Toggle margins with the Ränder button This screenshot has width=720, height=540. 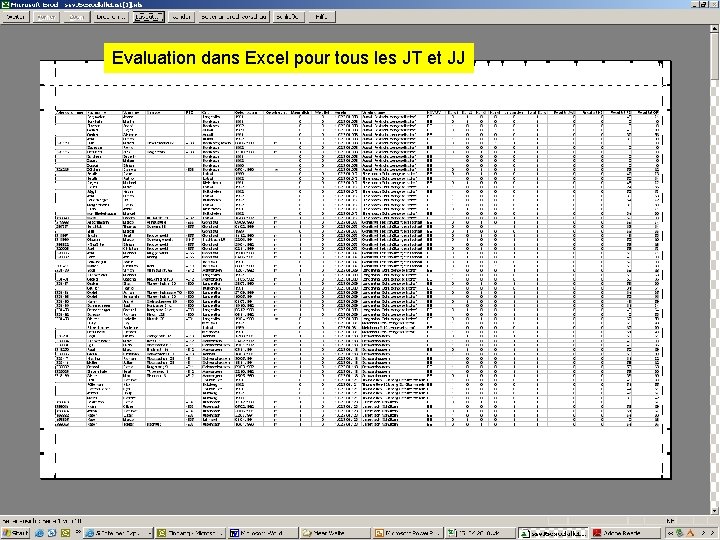[x=181, y=17]
